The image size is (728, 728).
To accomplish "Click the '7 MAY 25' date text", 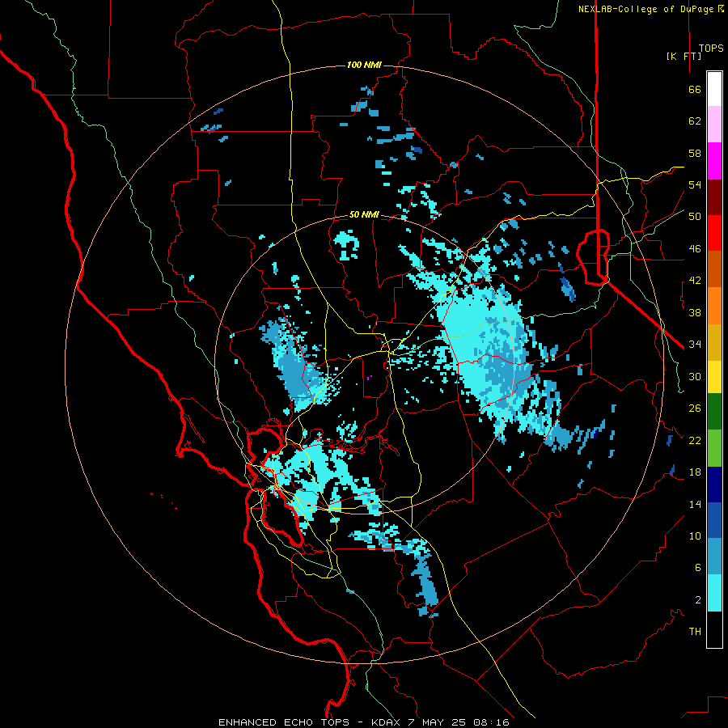I will click(x=438, y=722).
